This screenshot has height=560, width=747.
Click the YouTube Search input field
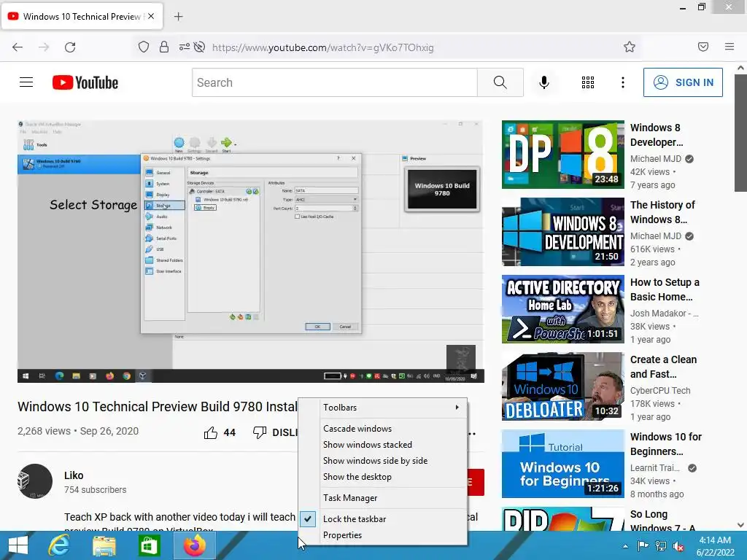click(334, 82)
